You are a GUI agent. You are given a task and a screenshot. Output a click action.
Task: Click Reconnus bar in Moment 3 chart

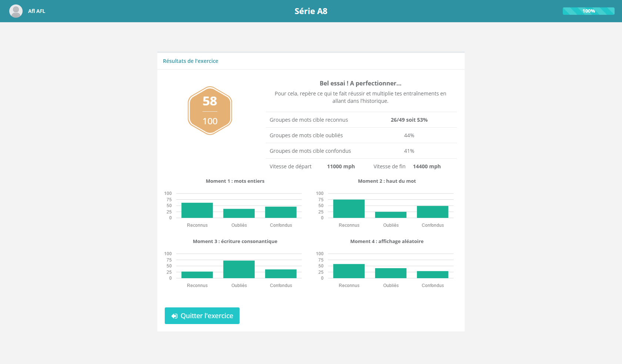[197, 275]
